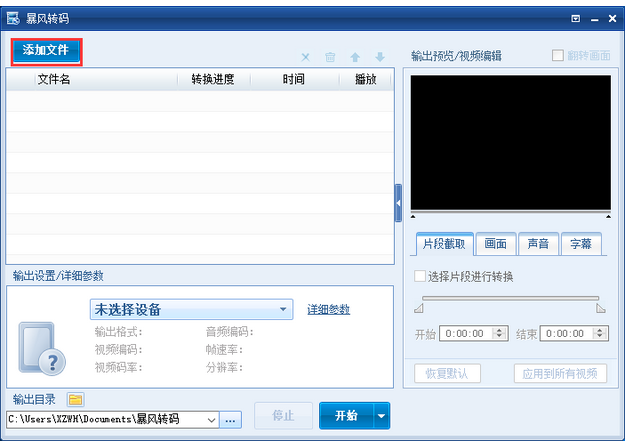This screenshot has height=441, width=625.
Task: Click the clip range slider track
Action: 510,298
